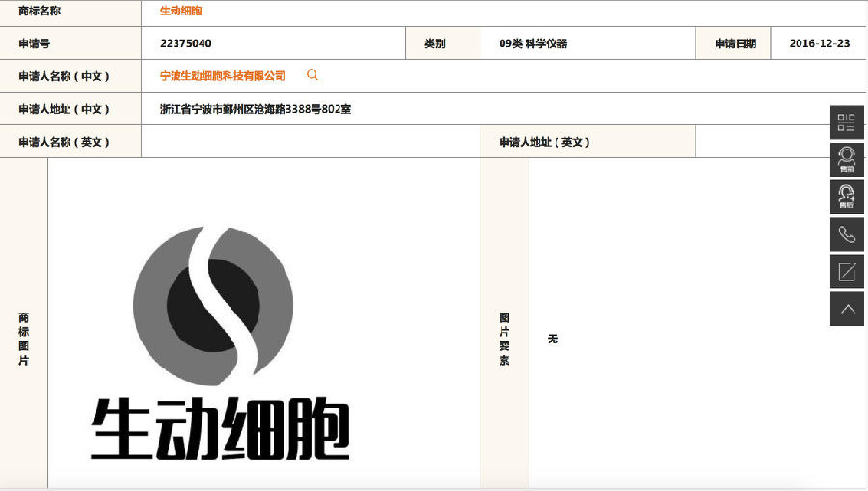Open applicant link 宁波生动细胞科技有限公司
Viewport: 868px width, 491px height.
click(x=223, y=76)
